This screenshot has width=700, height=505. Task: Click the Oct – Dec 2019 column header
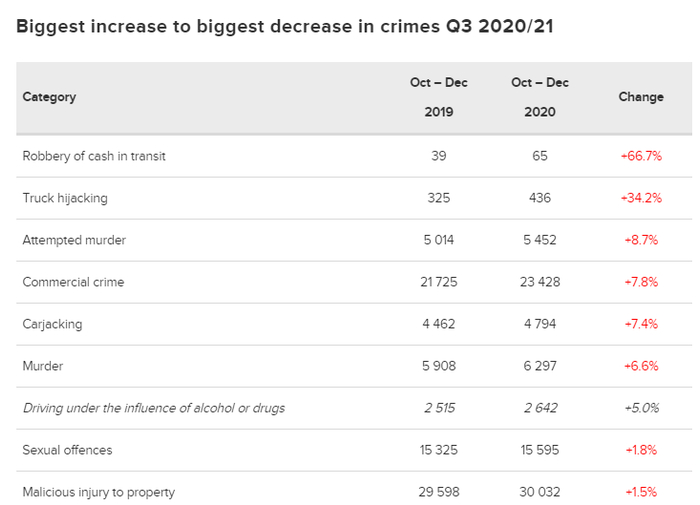438,97
